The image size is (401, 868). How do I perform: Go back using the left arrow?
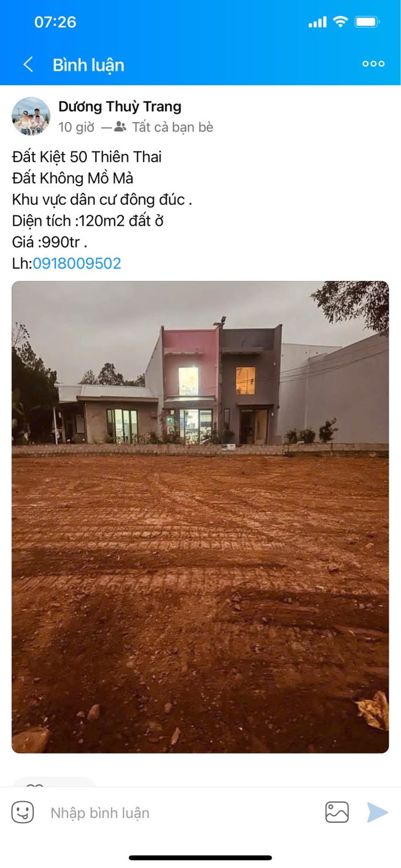[28, 65]
